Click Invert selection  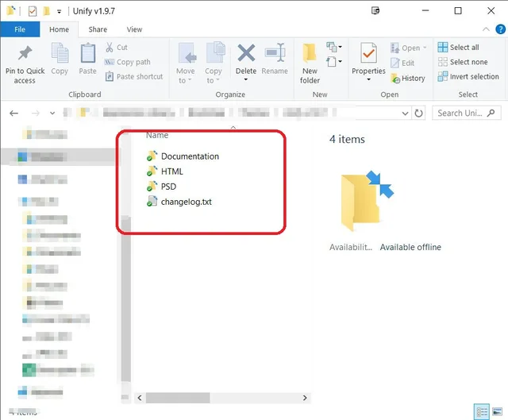[468, 76]
